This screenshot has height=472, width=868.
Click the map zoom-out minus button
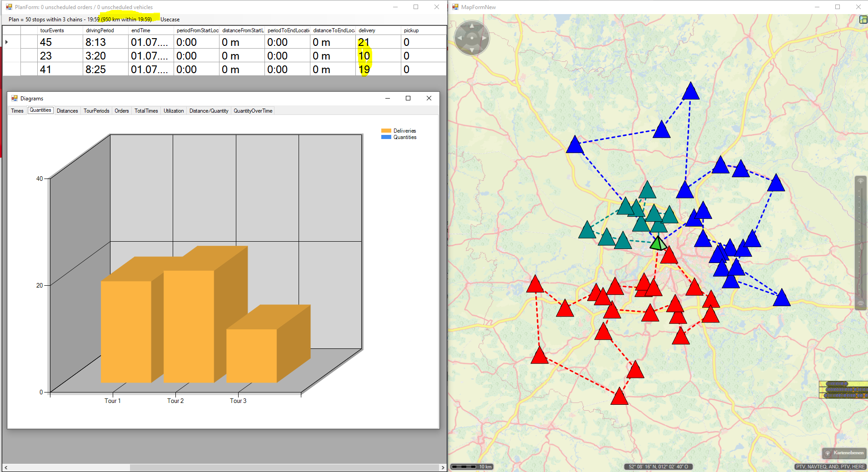click(860, 303)
